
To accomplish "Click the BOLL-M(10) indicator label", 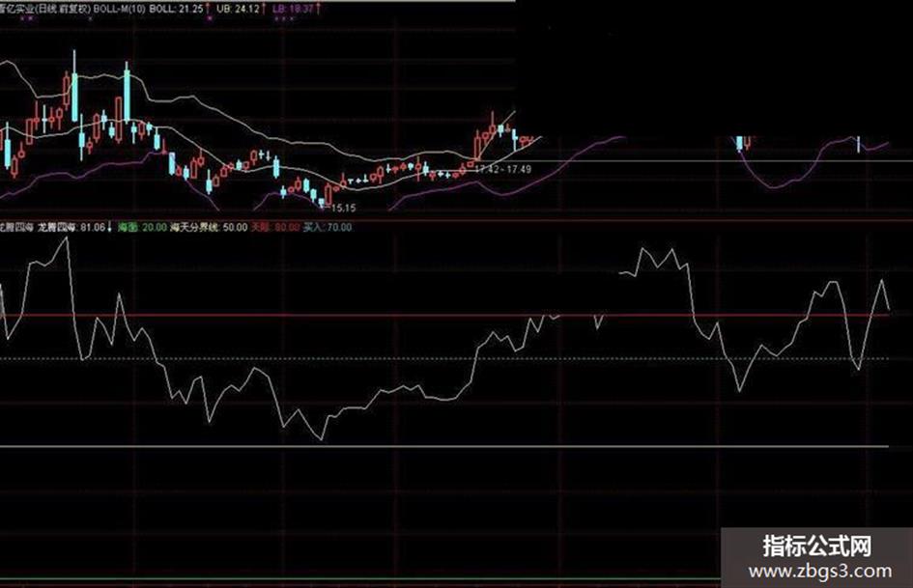I will [120, 9].
